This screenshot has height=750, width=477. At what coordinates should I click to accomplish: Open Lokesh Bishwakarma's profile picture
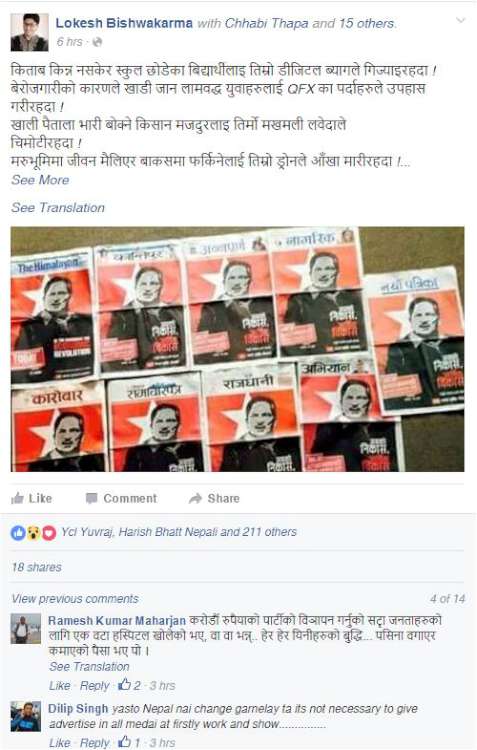[x=29, y=32]
